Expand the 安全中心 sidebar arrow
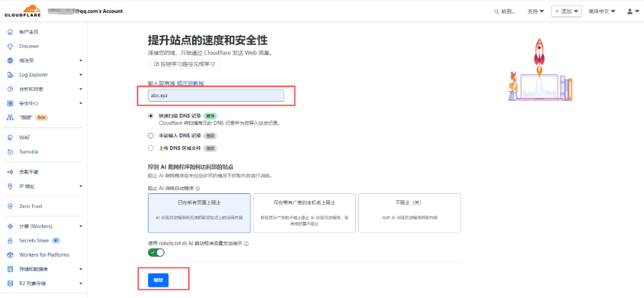This screenshot has width=644, height=298. click(81, 104)
